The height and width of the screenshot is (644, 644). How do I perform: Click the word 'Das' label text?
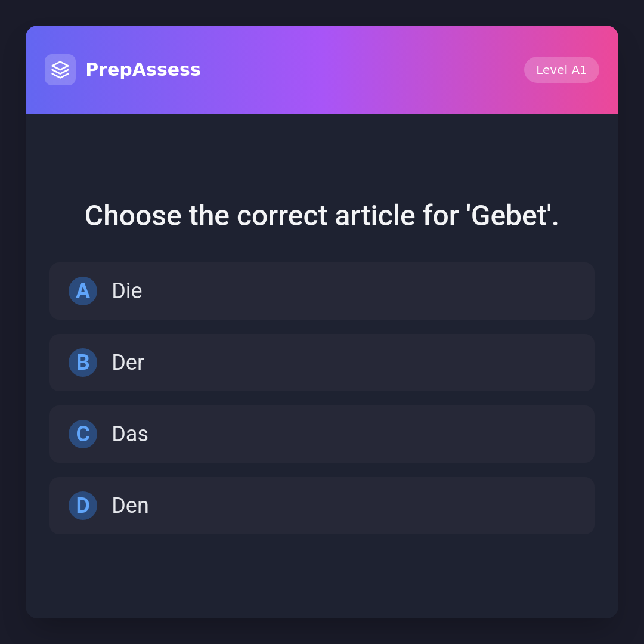click(130, 434)
